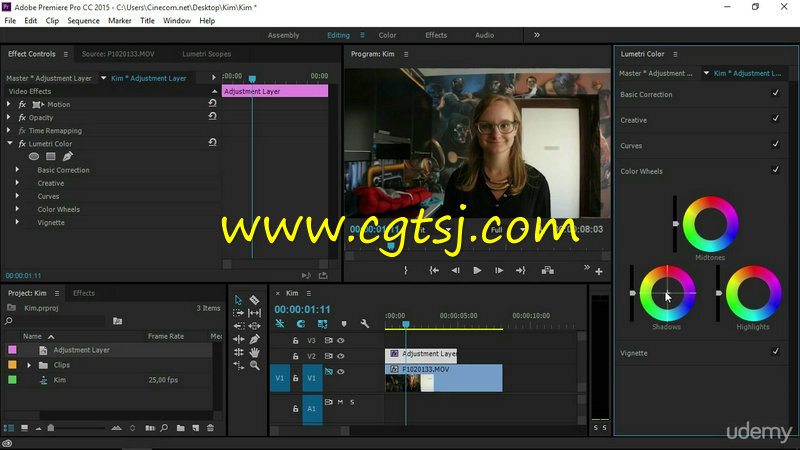Expand Basic Correction in Effect Controls
The image size is (800, 450).
coord(17,169)
